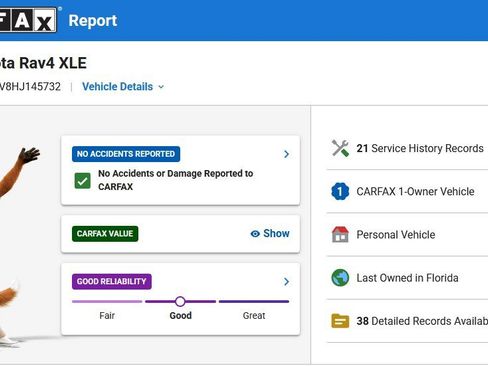Click the reliability slider handle at Good
This screenshot has height=366, width=488.
click(180, 301)
